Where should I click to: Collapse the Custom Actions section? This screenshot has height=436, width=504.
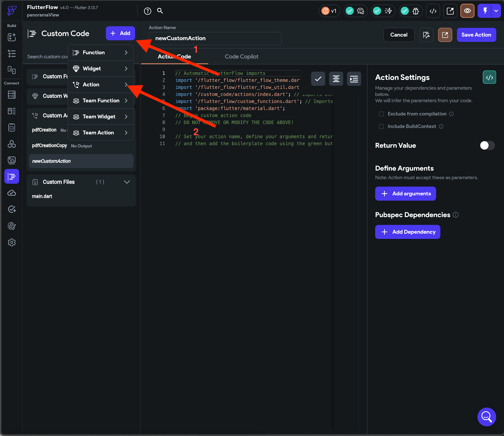pyautogui.click(x=47, y=115)
